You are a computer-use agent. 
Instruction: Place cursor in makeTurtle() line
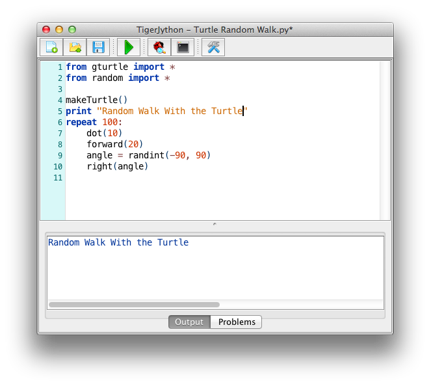(x=97, y=100)
